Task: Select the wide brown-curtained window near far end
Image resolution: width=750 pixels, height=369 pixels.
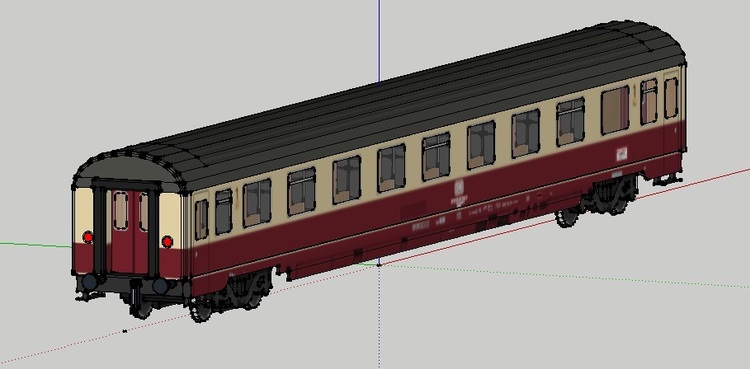Action: click(x=615, y=110)
